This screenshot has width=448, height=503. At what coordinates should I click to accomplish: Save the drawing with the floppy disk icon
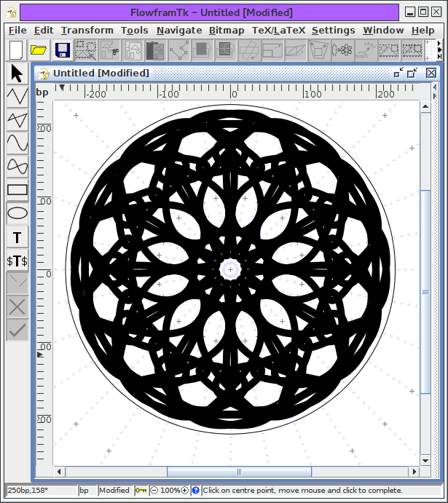pyautogui.click(x=63, y=50)
